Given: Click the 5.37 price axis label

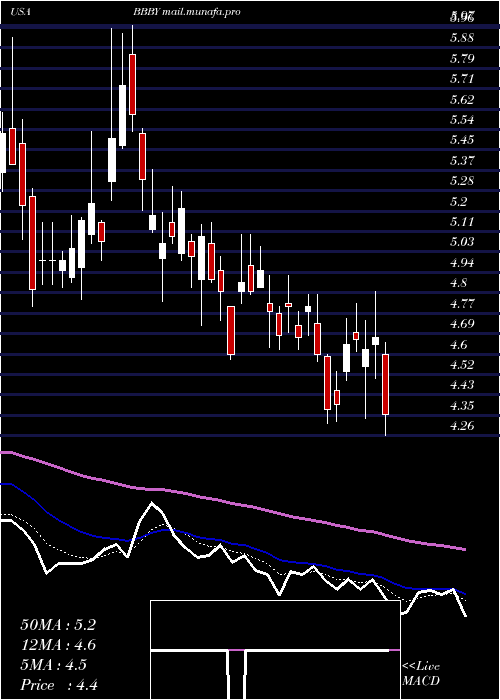Looking at the screenshot, I should click(x=462, y=160).
